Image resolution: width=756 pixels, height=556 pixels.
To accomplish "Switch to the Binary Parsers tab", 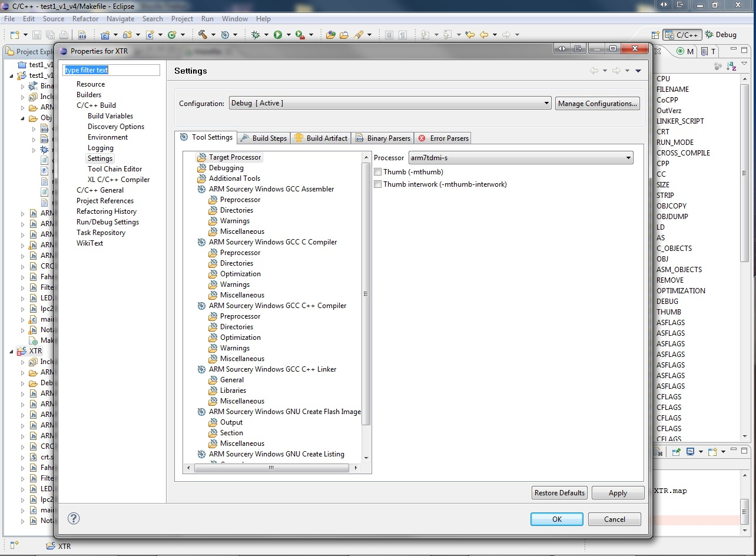I will pyautogui.click(x=383, y=138).
